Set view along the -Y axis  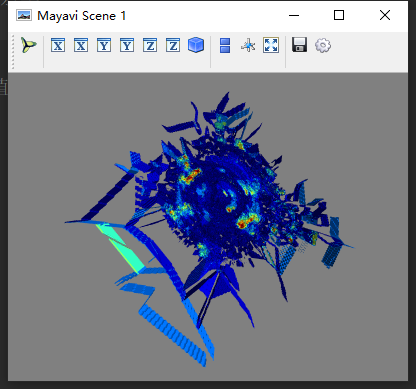pos(127,45)
